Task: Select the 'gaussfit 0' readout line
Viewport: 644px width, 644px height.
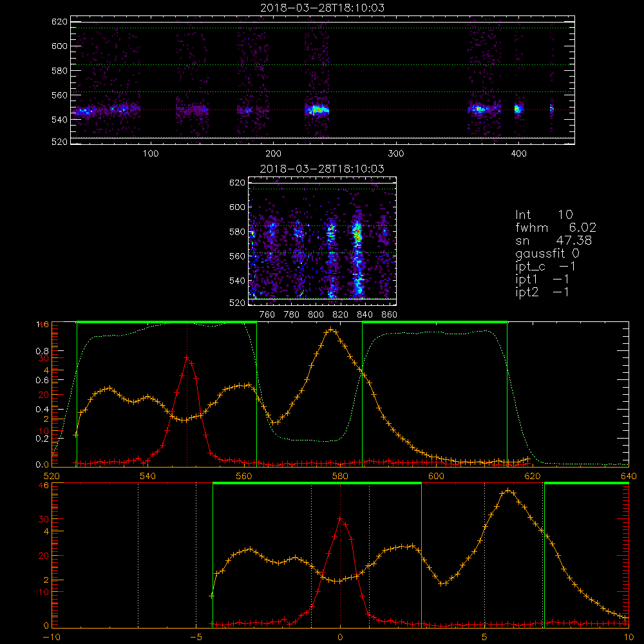Action: [x=547, y=253]
